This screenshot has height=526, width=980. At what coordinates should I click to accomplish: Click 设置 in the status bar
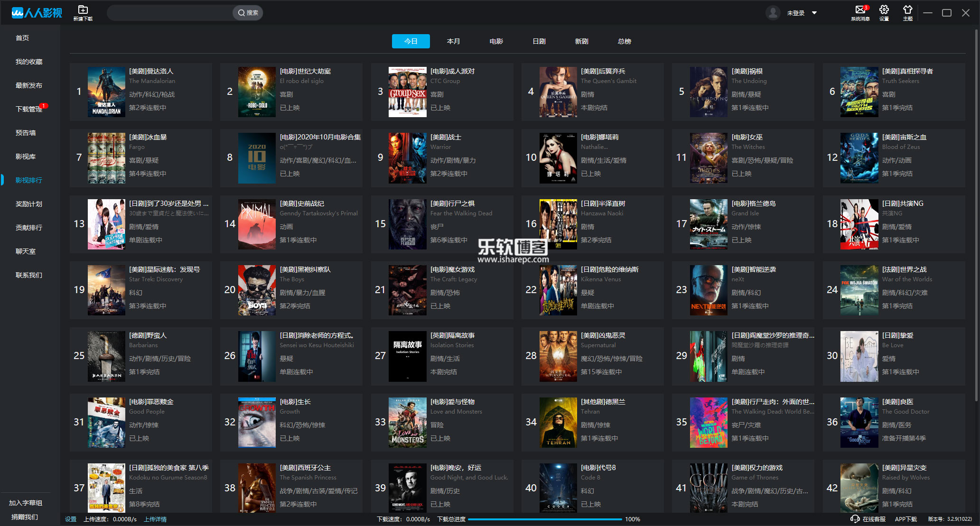point(71,519)
